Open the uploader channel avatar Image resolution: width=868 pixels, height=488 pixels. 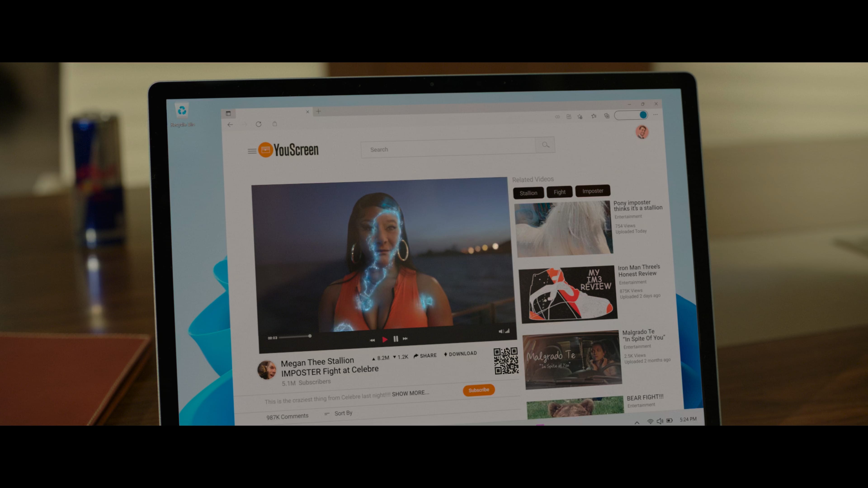(x=267, y=370)
